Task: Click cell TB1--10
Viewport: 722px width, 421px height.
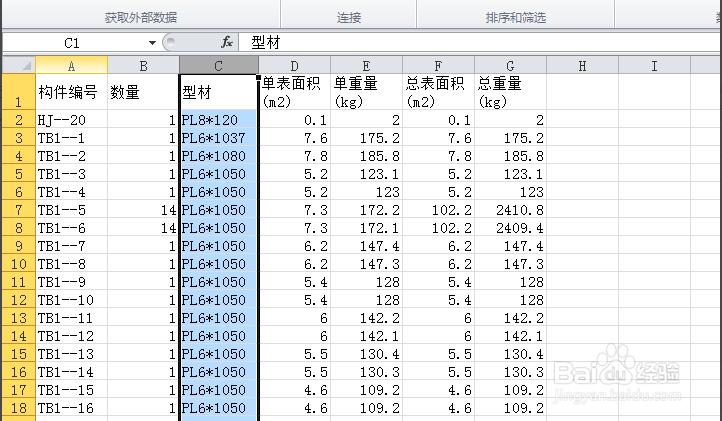Action: [x=71, y=300]
